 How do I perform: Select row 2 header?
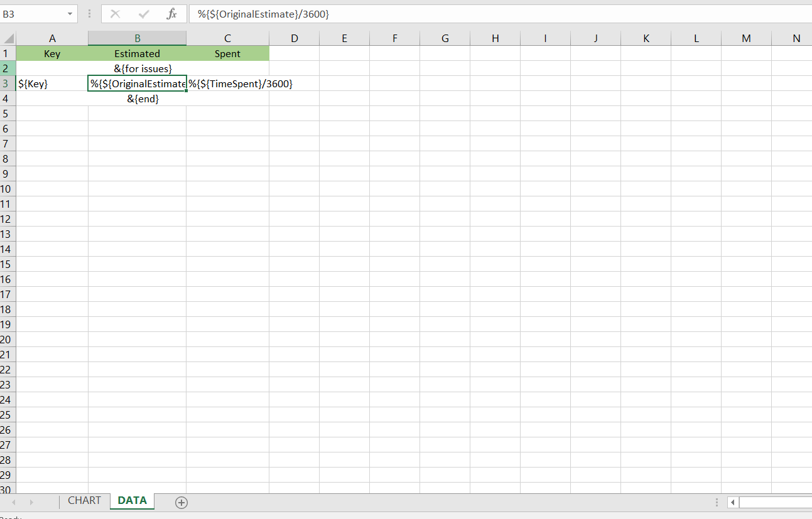click(8, 68)
